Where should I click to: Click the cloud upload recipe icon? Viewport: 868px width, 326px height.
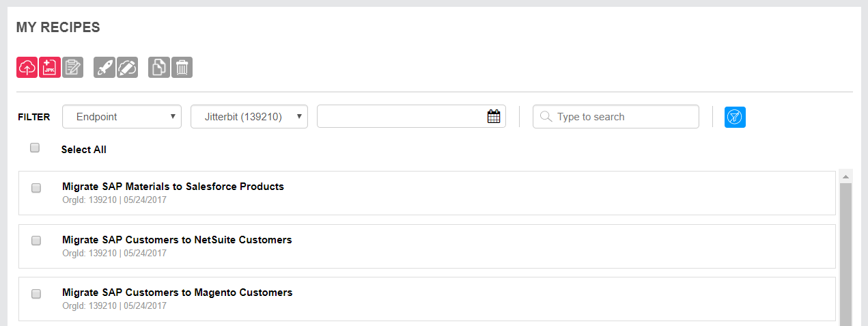click(x=27, y=68)
